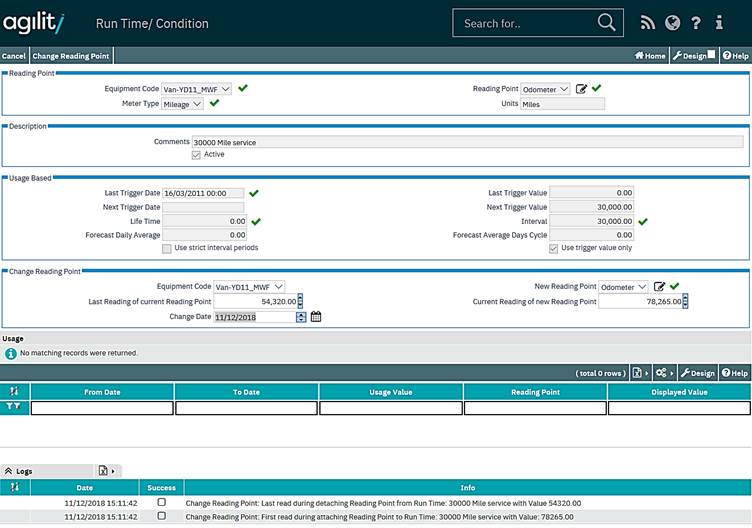Open the Meter Type dropdown
752x528 pixels.
point(183,103)
